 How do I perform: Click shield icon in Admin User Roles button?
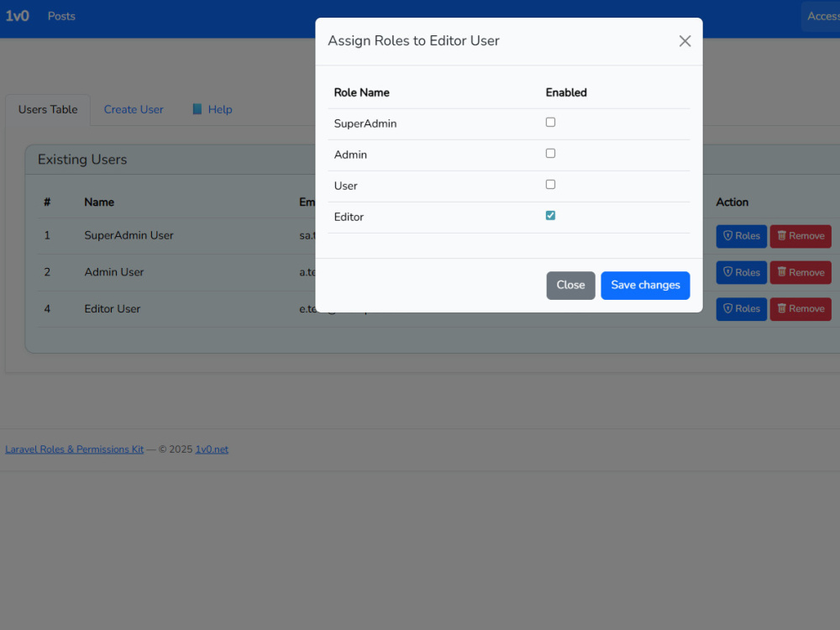point(727,272)
